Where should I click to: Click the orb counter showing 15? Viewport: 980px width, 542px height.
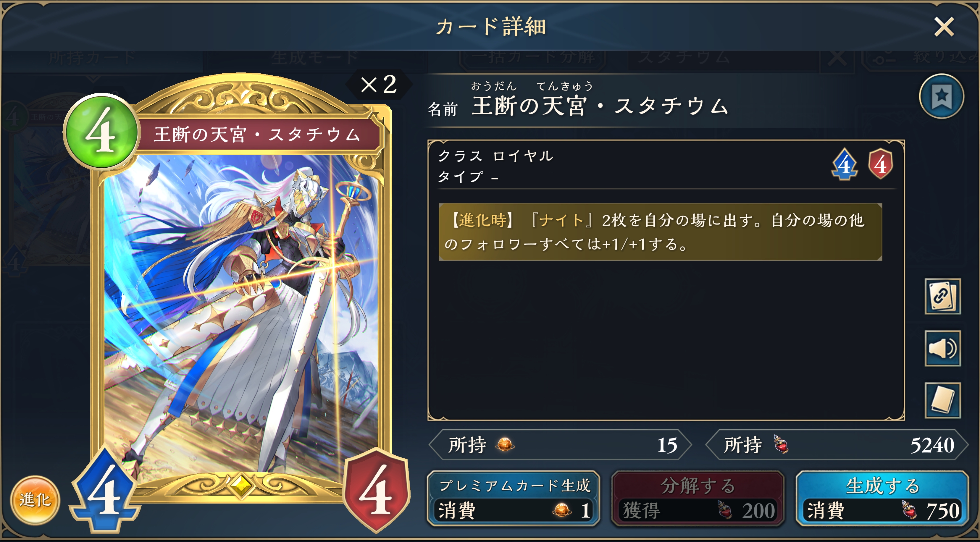pos(560,445)
